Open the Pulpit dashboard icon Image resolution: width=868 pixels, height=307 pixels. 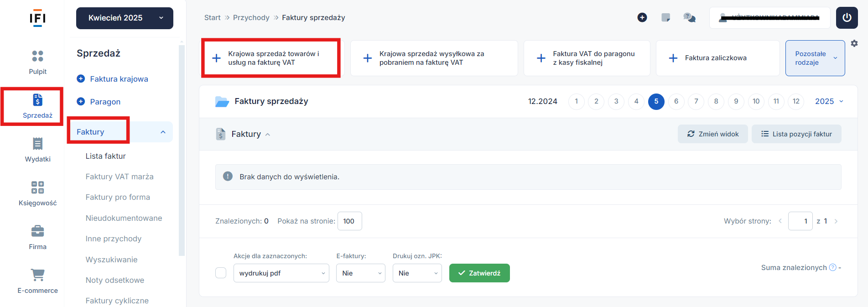[x=37, y=56]
